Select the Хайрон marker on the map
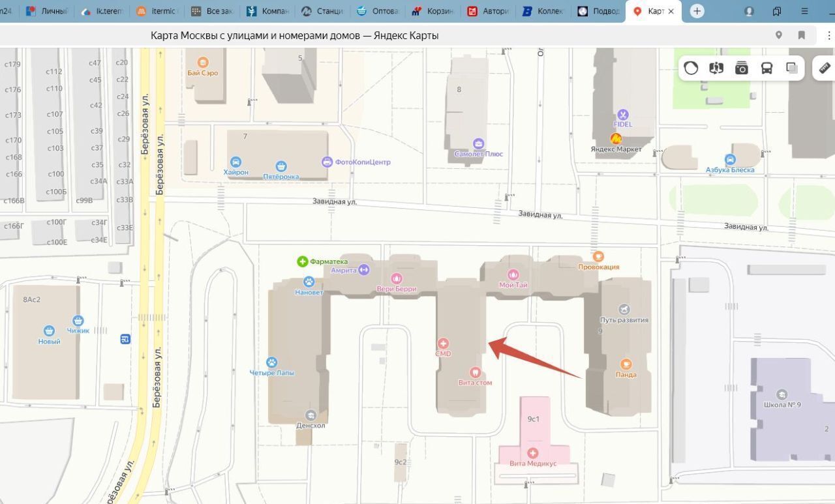Screen dimensions: 835x504 (x=236, y=162)
